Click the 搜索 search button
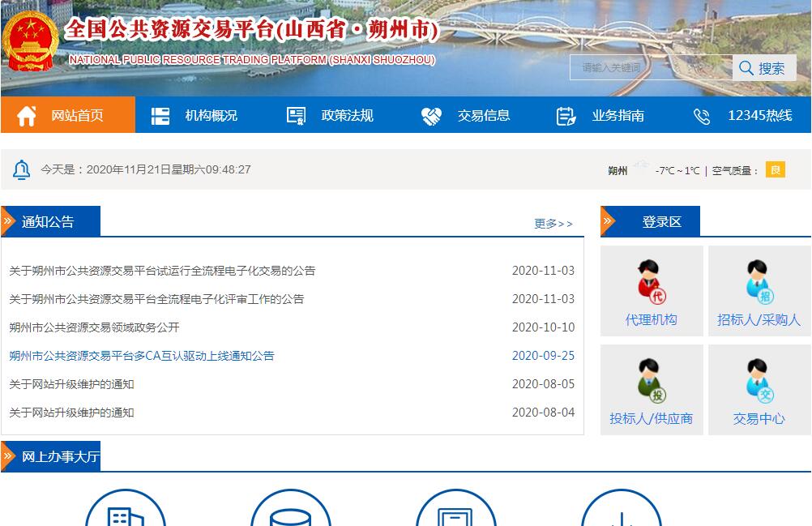Screen dimensions: 812x526 point(763,68)
